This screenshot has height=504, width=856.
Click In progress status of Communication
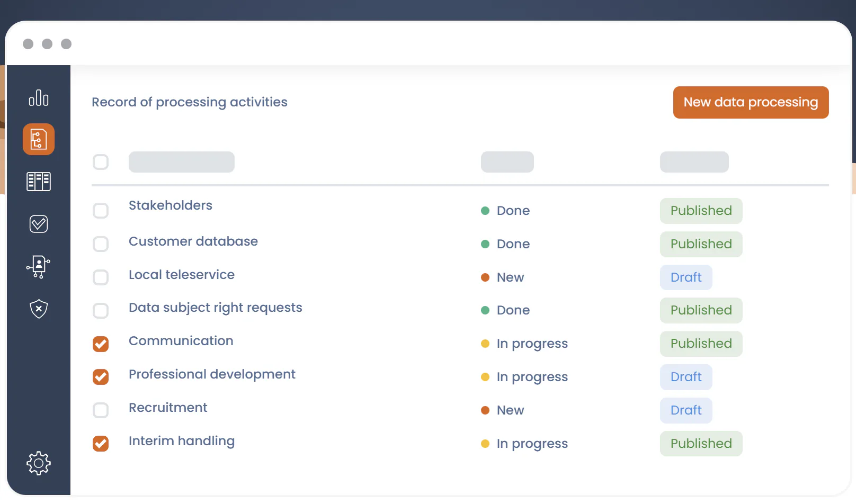(x=524, y=344)
